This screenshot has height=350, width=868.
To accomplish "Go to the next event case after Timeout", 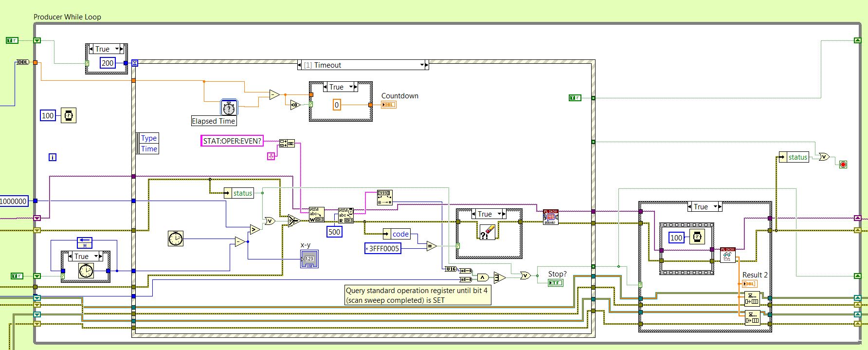I will pos(427,65).
